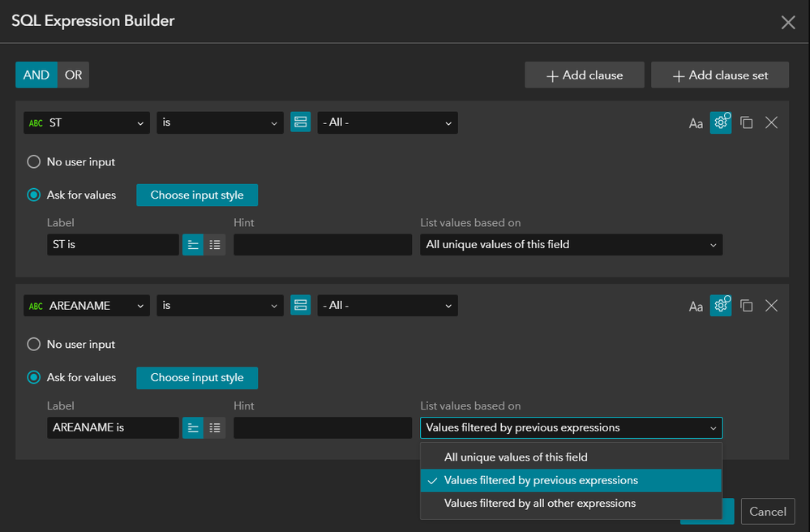Duplicate the AREANAME clause
The width and height of the screenshot is (810, 532).
tap(747, 305)
